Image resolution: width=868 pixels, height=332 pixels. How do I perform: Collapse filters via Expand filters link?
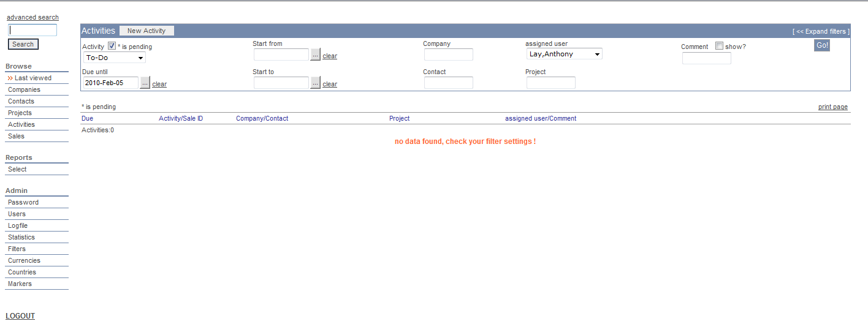(x=821, y=31)
